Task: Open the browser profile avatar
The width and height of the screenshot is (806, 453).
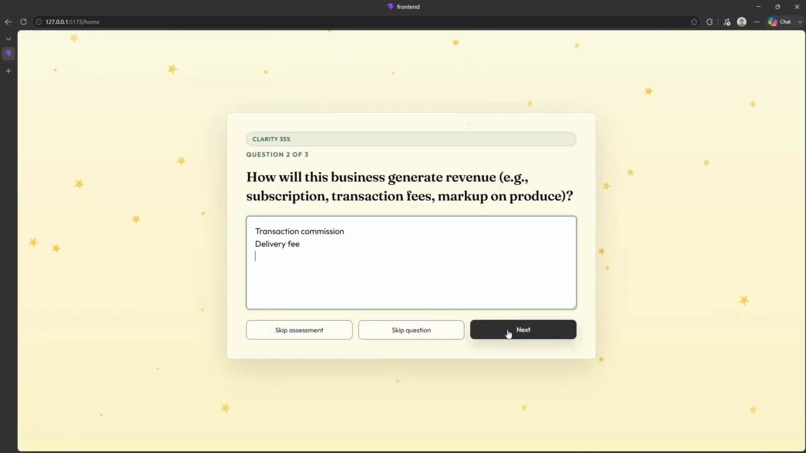Action: (741, 22)
